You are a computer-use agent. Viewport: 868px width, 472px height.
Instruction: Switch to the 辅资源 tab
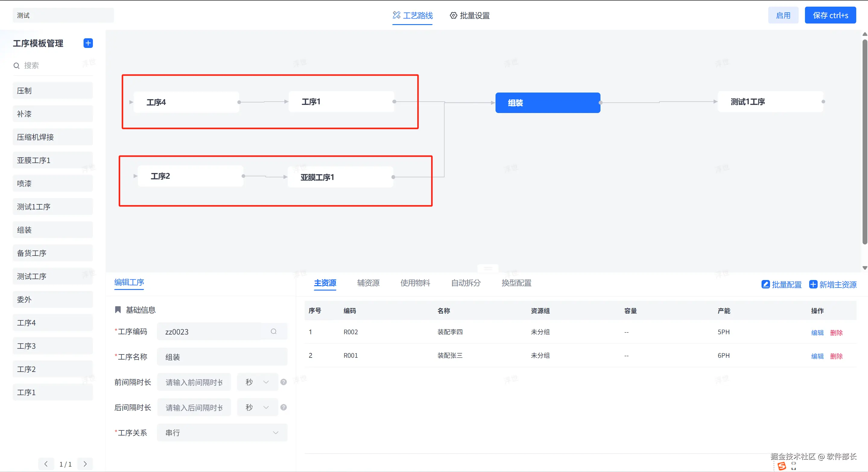pyautogui.click(x=368, y=283)
